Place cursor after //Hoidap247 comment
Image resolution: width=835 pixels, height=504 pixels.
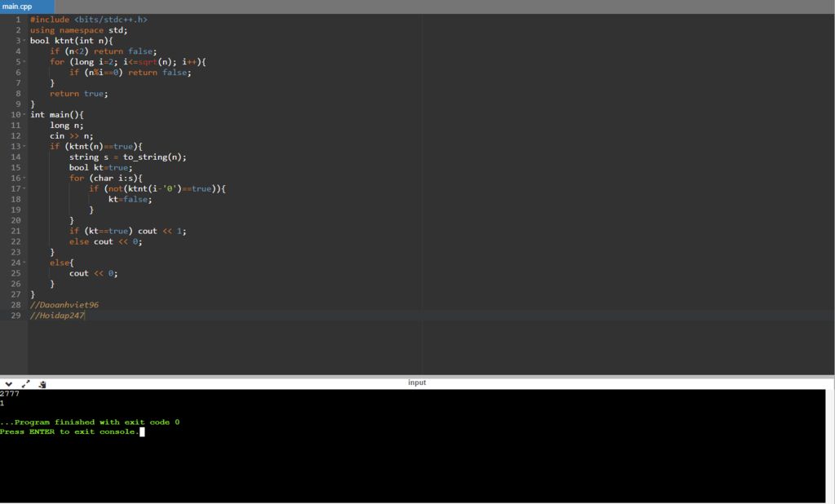(x=85, y=316)
